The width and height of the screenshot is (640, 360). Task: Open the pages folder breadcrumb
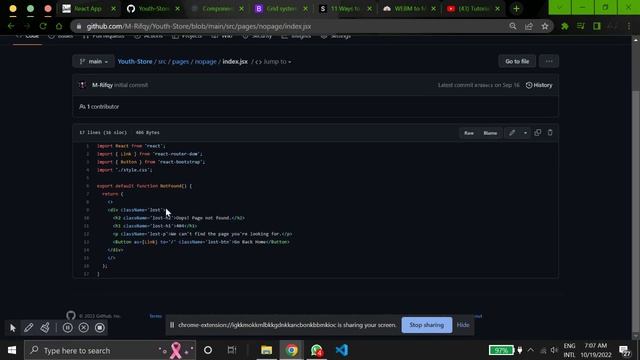point(180,62)
